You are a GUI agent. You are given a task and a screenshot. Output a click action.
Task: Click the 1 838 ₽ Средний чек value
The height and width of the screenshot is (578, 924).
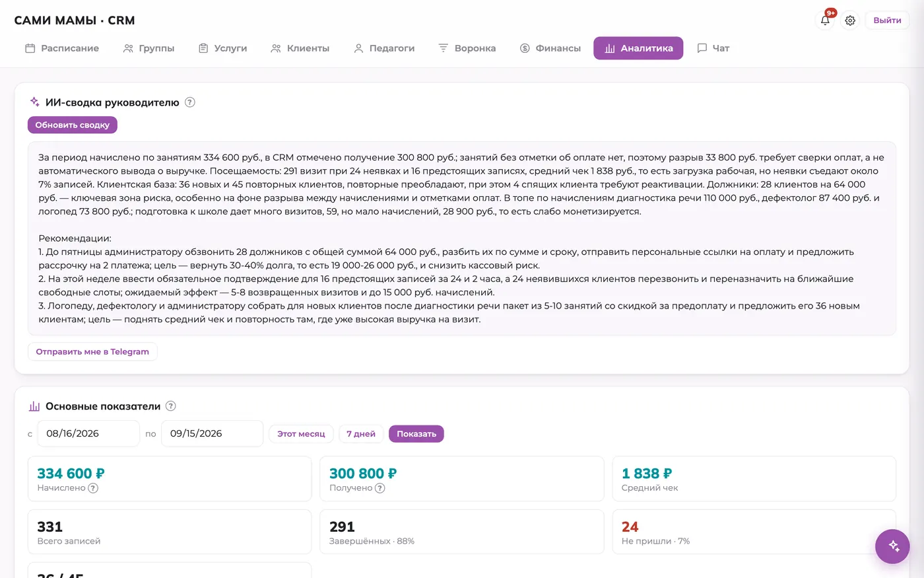click(x=647, y=474)
